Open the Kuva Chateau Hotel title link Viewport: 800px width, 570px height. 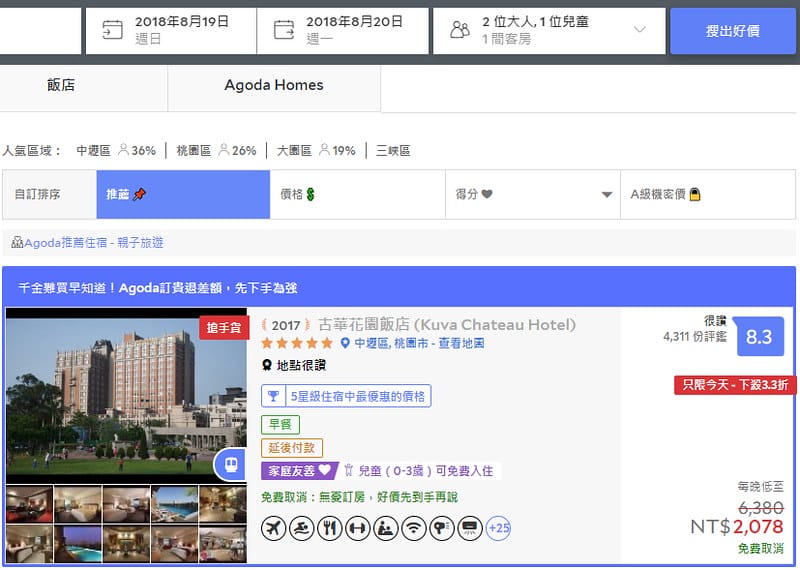(x=446, y=325)
